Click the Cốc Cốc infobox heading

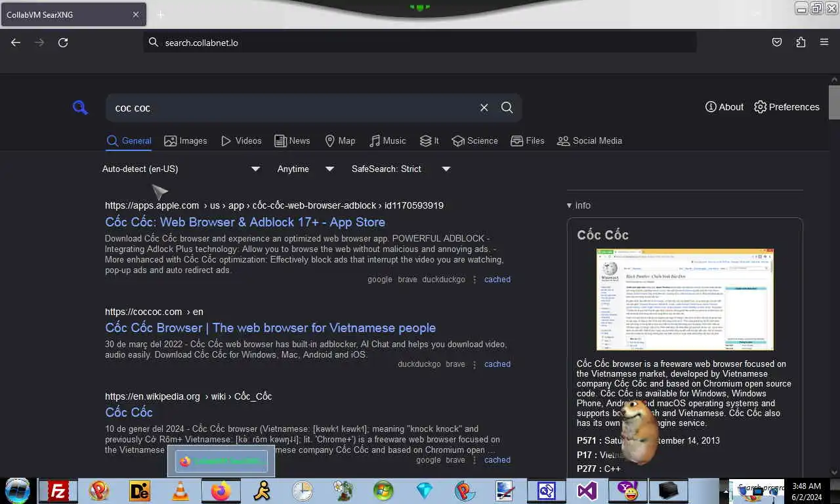603,235
